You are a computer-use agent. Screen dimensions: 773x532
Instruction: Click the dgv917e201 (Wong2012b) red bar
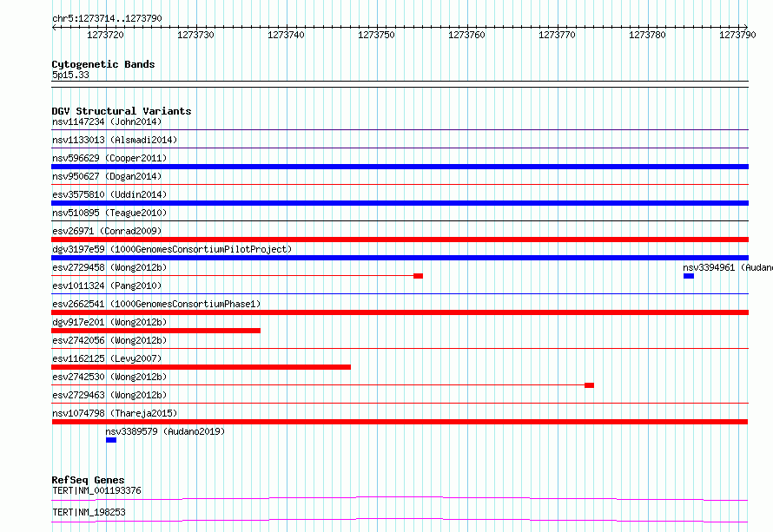155,331
